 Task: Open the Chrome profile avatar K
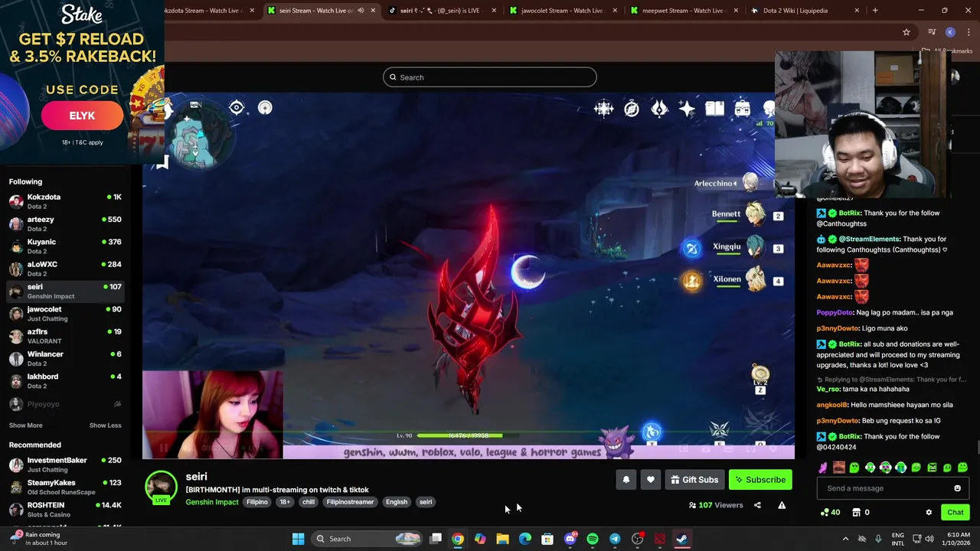pos(950,32)
